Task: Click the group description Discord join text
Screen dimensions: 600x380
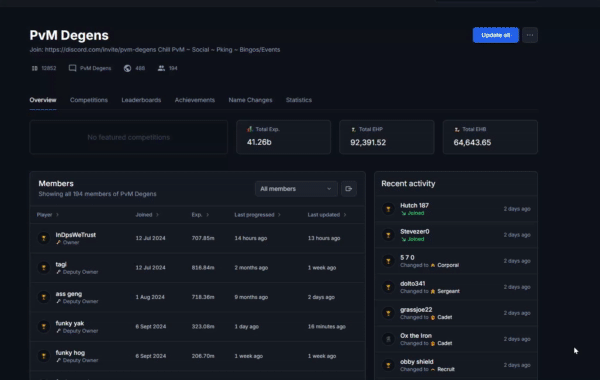Action: tap(155, 49)
